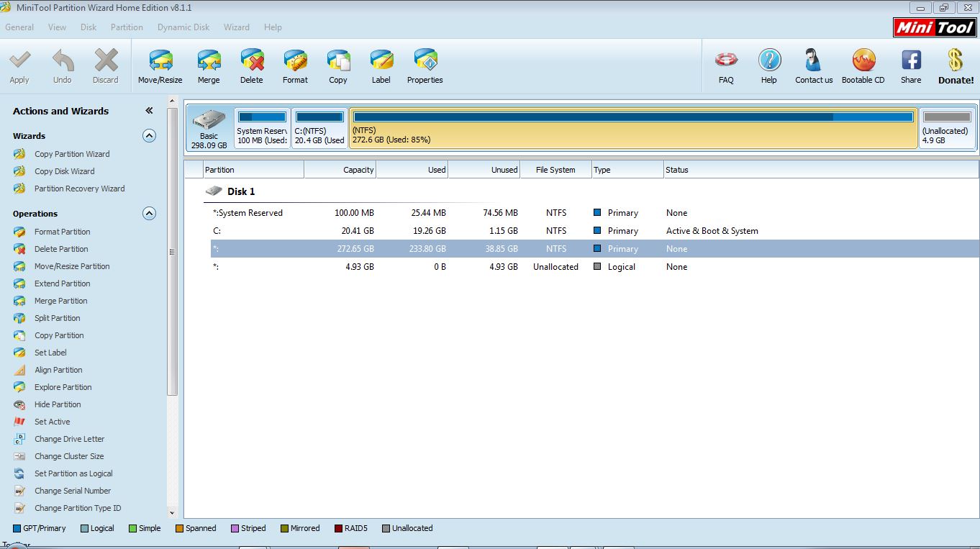Choose Set Partition as Logical operation
Screen dimensions: 980x549
coord(73,473)
